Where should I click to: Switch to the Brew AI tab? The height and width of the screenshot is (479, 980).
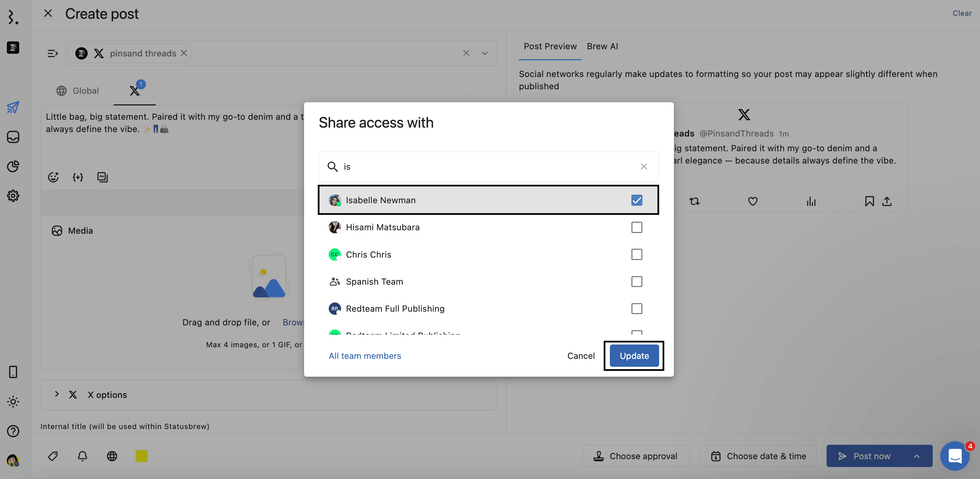coord(602,47)
